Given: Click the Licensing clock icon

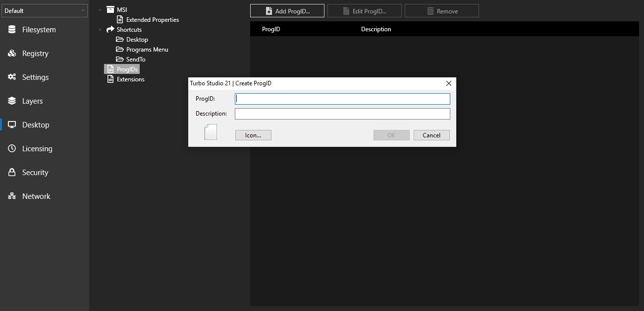Looking at the screenshot, I should tap(12, 149).
